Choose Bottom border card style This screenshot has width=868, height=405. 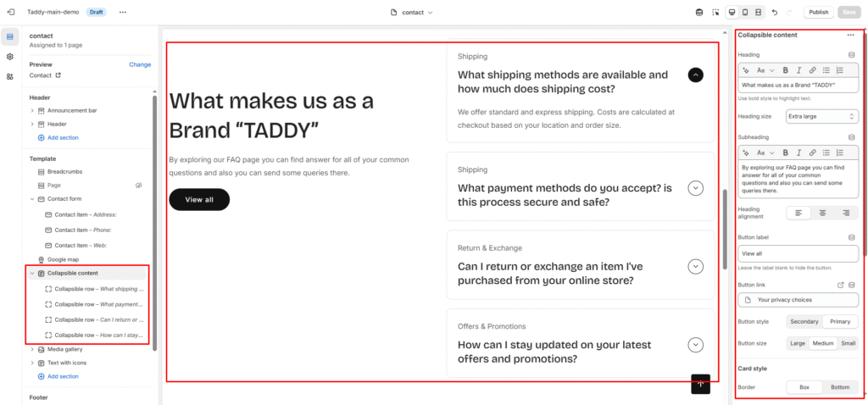tap(840, 387)
